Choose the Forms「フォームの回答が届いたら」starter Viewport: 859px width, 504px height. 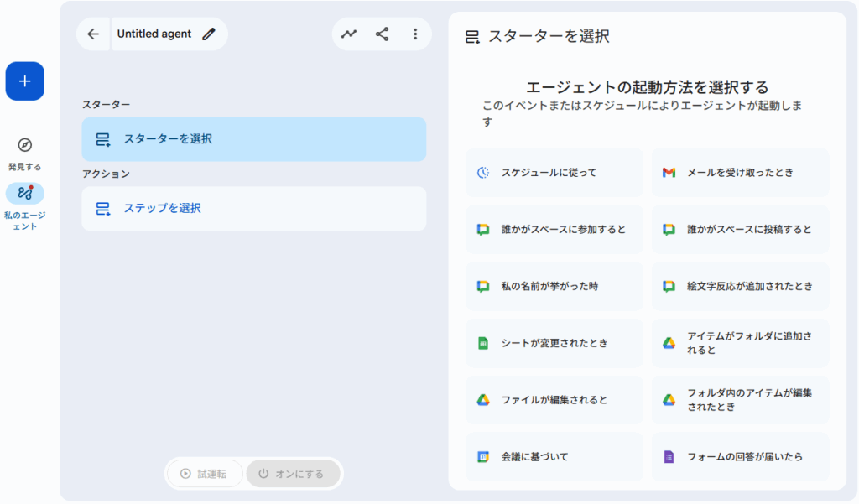[741, 455]
